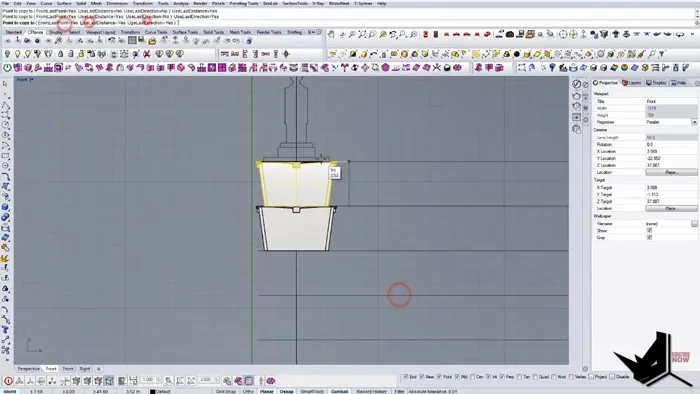The height and width of the screenshot is (394, 700).
Task: Open the Transform menu
Action: tap(142, 3)
